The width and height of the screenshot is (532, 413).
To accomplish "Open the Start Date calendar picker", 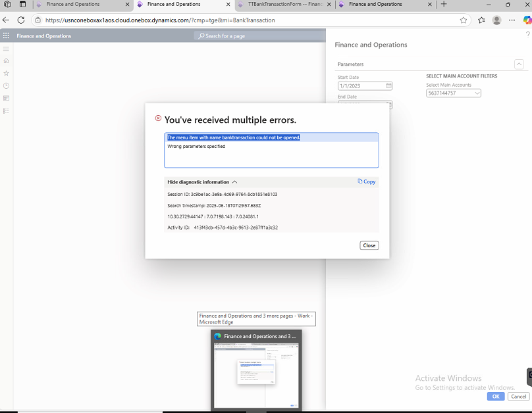I will (x=389, y=85).
